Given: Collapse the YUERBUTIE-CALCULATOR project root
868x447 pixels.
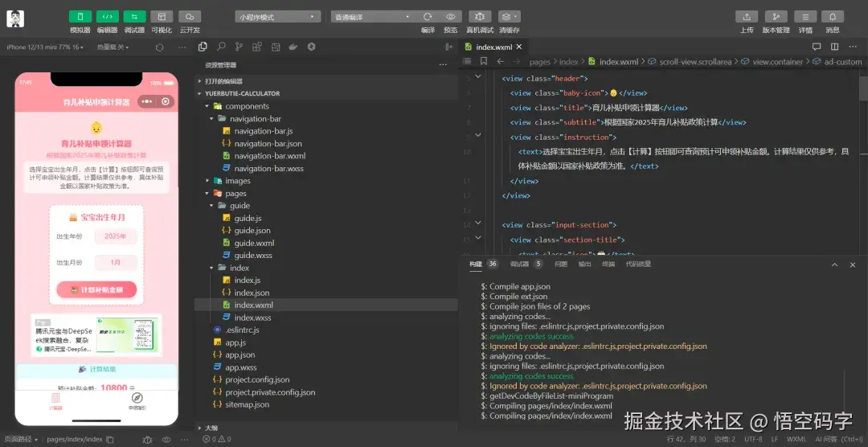Looking at the screenshot, I should [x=243, y=93].
